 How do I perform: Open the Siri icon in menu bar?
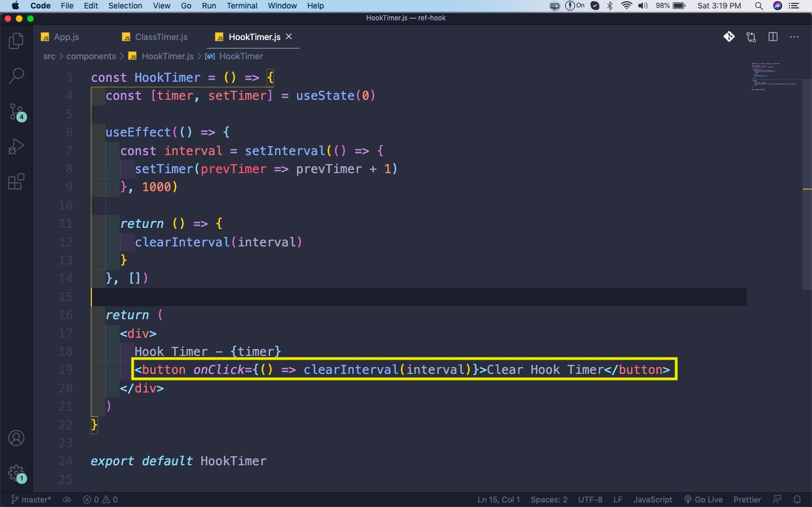[x=778, y=6]
